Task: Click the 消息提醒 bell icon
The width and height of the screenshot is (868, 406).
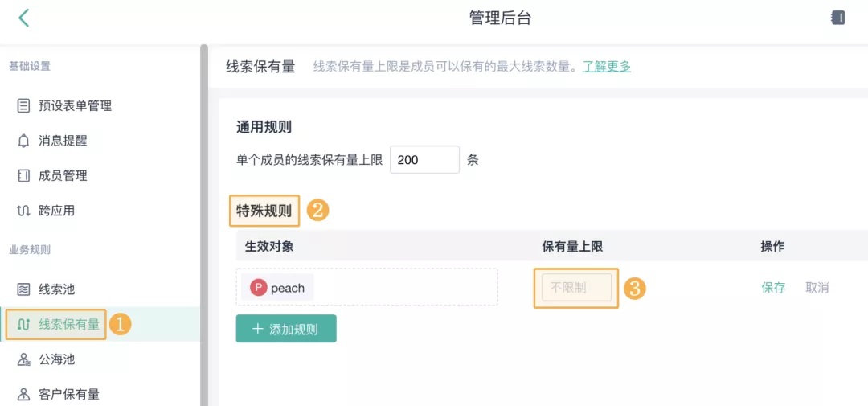Action: pyautogui.click(x=23, y=141)
